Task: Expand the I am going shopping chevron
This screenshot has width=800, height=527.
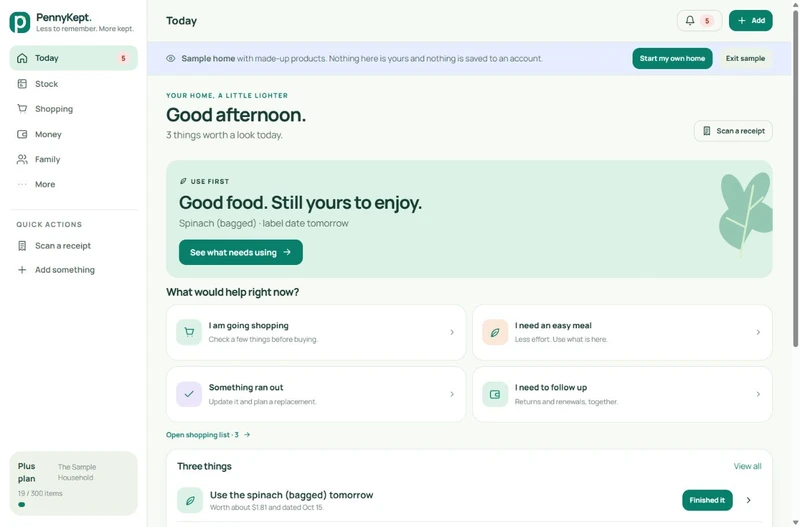Action: [452, 332]
